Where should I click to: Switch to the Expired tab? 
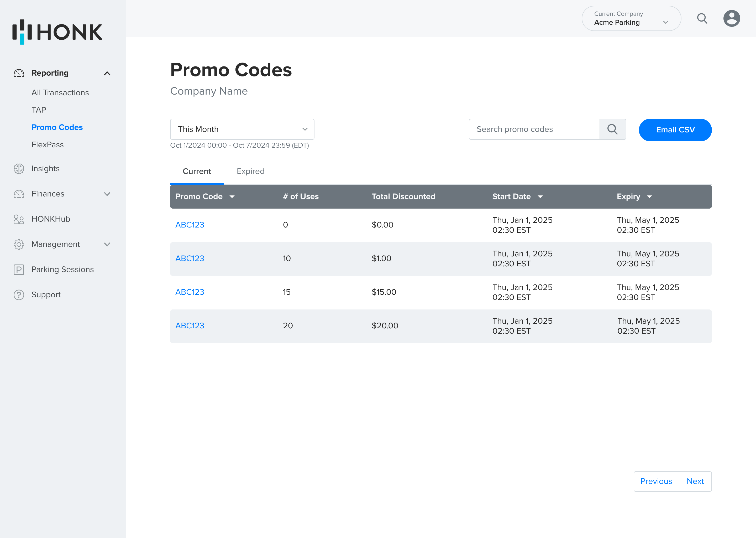pos(250,171)
